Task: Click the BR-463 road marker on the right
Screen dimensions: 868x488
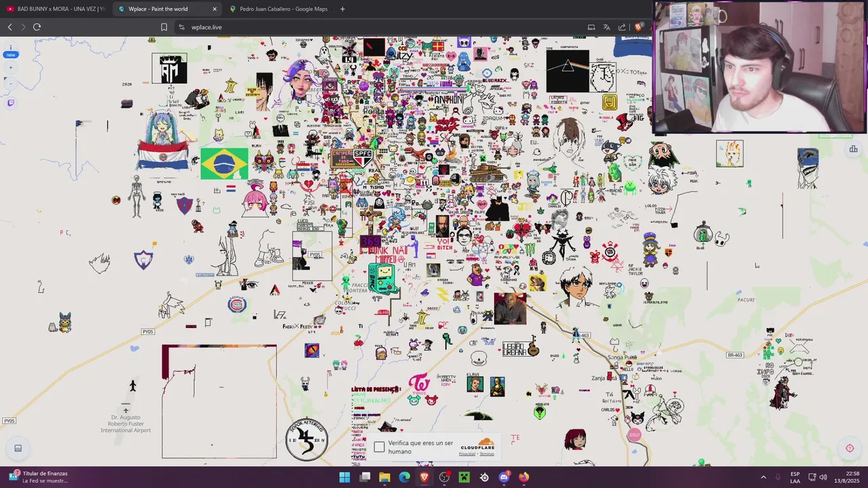Action: tap(735, 355)
